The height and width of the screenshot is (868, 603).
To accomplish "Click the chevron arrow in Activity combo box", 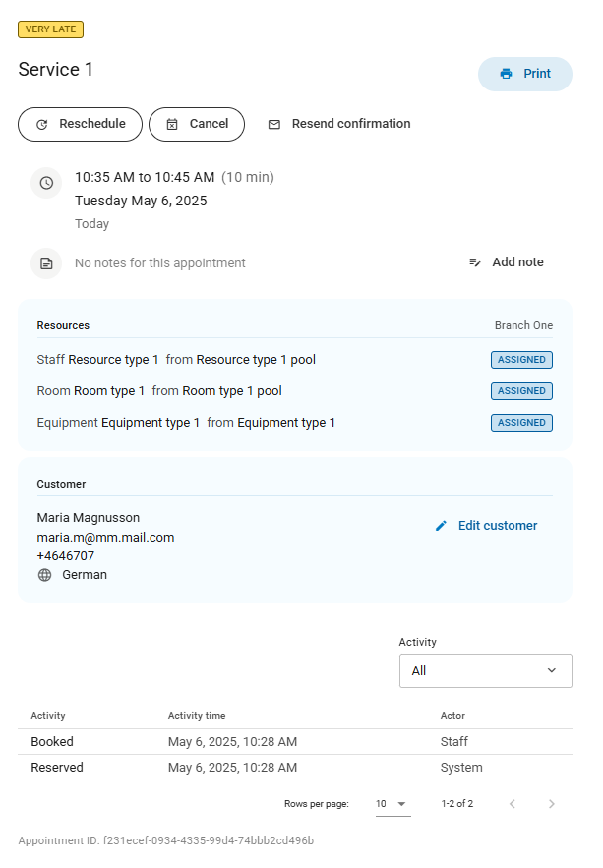I will [551, 671].
